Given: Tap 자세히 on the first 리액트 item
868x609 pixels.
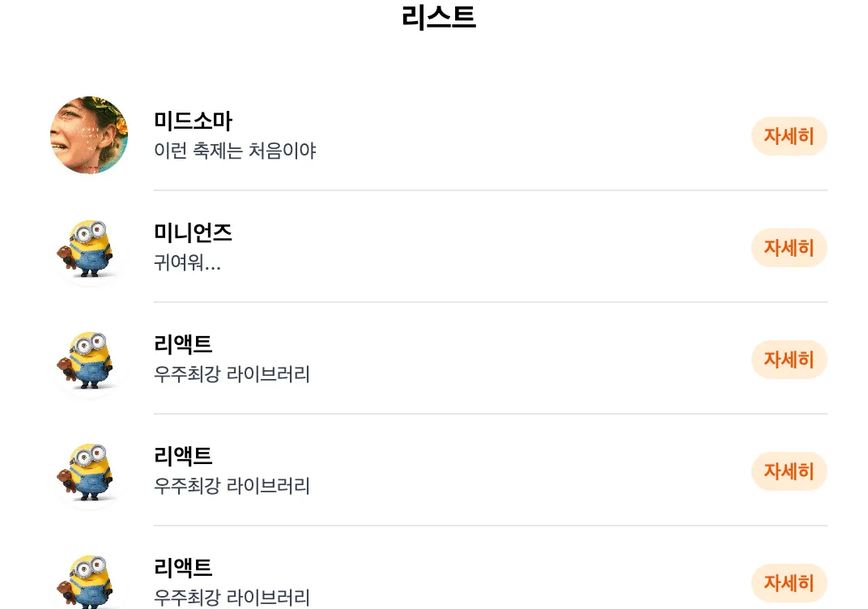Looking at the screenshot, I should pyautogui.click(x=789, y=360).
